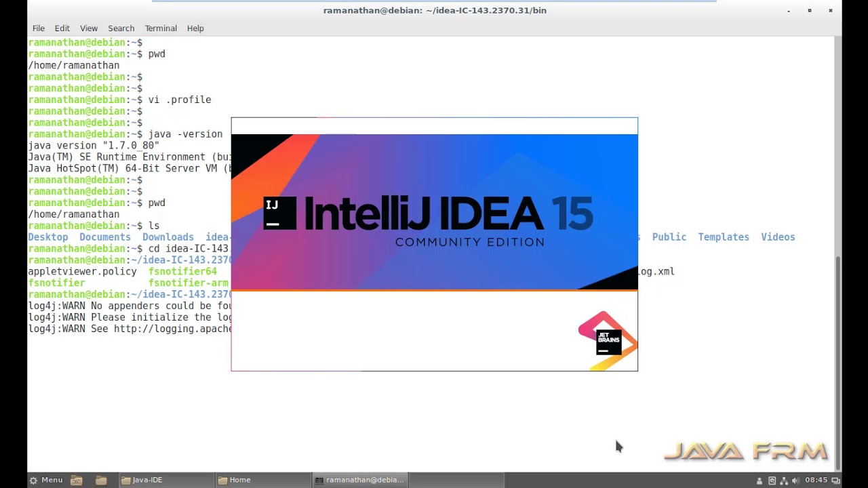Open the terminal Search menu
Screen dimensions: 868x488
(x=121, y=28)
